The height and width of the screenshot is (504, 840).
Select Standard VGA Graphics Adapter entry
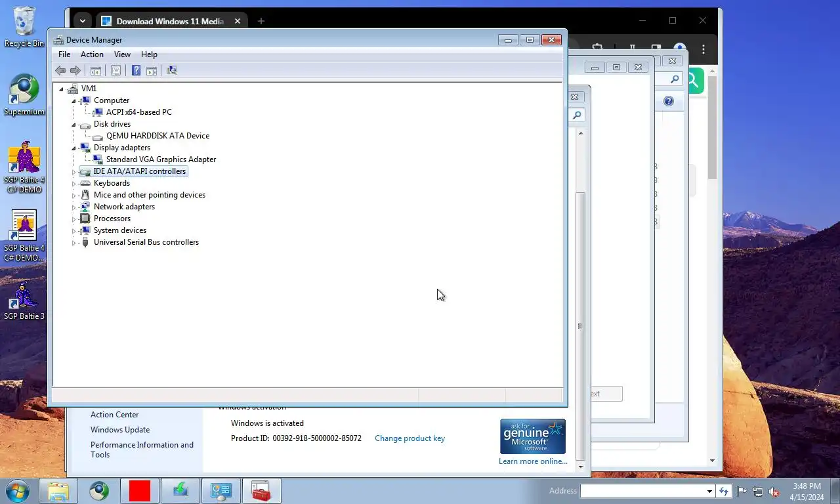(x=161, y=159)
